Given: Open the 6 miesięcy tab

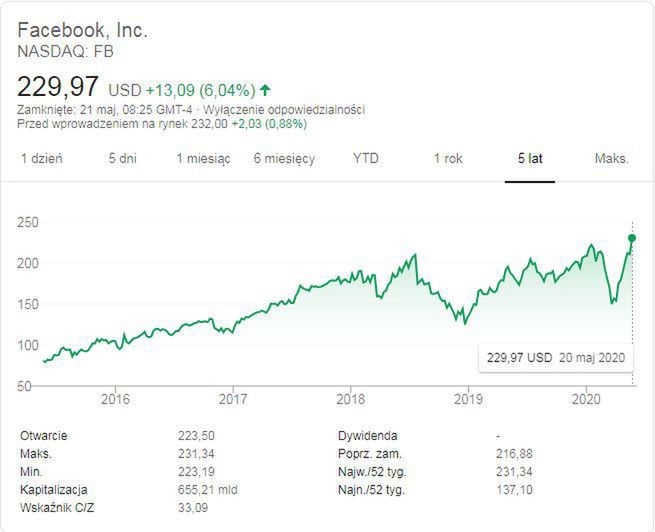Looking at the screenshot, I should click(284, 158).
